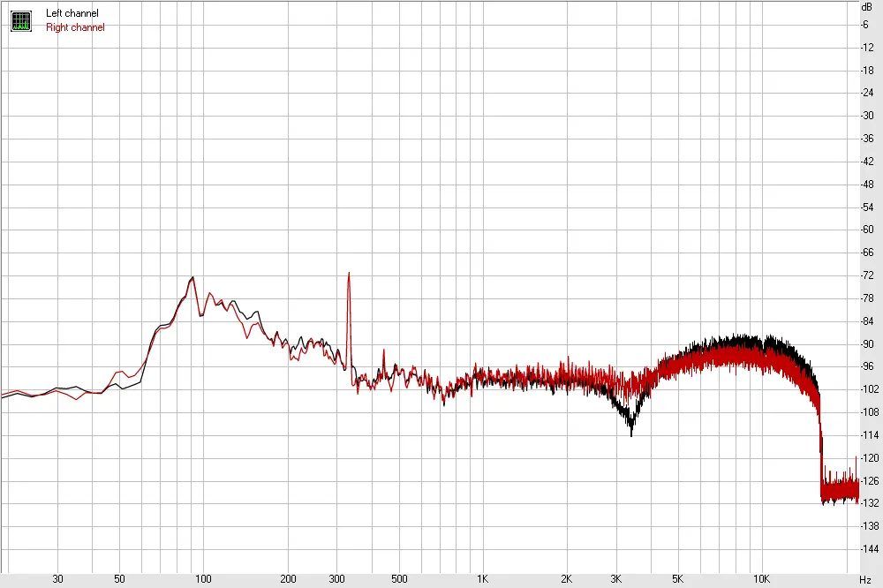This screenshot has width=883, height=588.
Task: Click the -42 dB axis label
Action: click(867, 161)
